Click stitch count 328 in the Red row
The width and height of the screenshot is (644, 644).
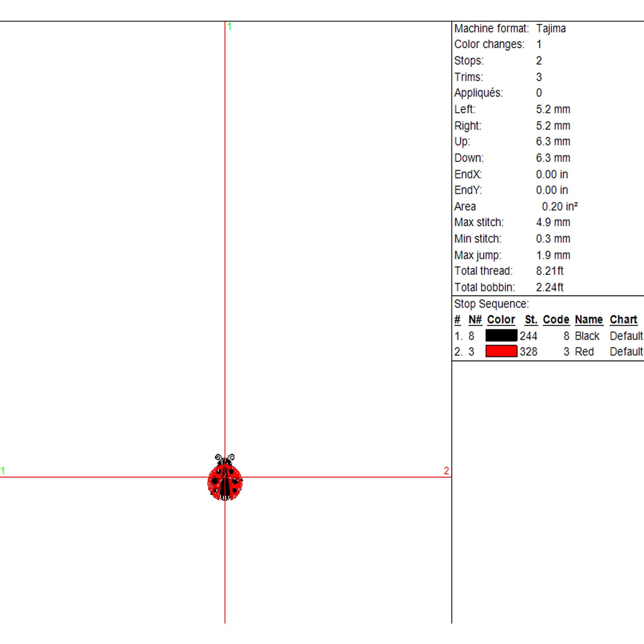click(528, 352)
